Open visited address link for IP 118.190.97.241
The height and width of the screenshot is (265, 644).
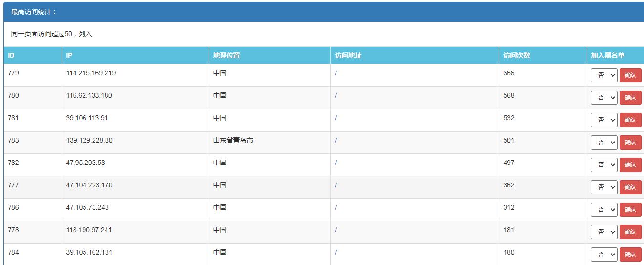[336, 230]
